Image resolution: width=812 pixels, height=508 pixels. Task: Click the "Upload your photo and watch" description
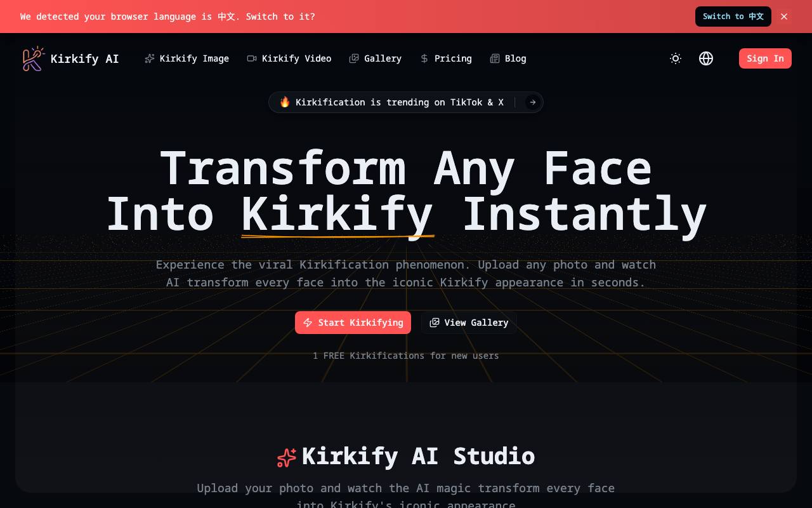406,497
